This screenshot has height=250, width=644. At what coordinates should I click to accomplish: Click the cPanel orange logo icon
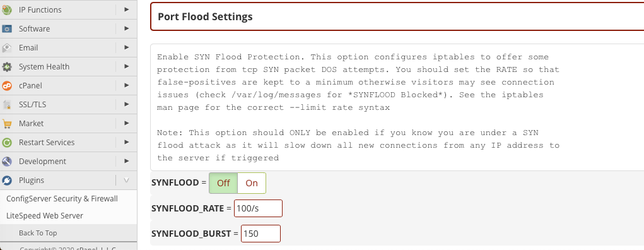coord(6,85)
